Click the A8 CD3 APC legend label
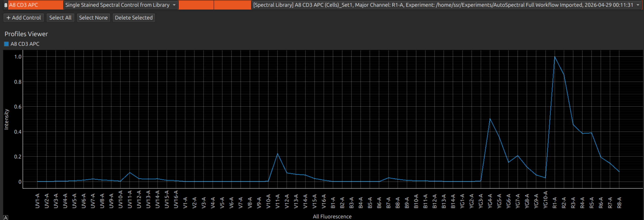This screenshot has height=220, width=644. click(25, 44)
